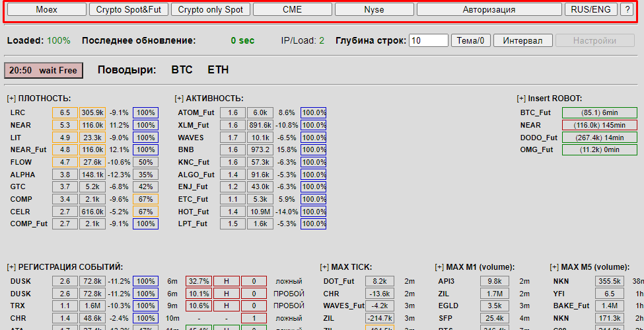Collapse the РЕГИСТРАЦИЯ СОБЫТИЙ section
Image resolution: width=644 pixels, height=330 pixels.
click(12, 267)
